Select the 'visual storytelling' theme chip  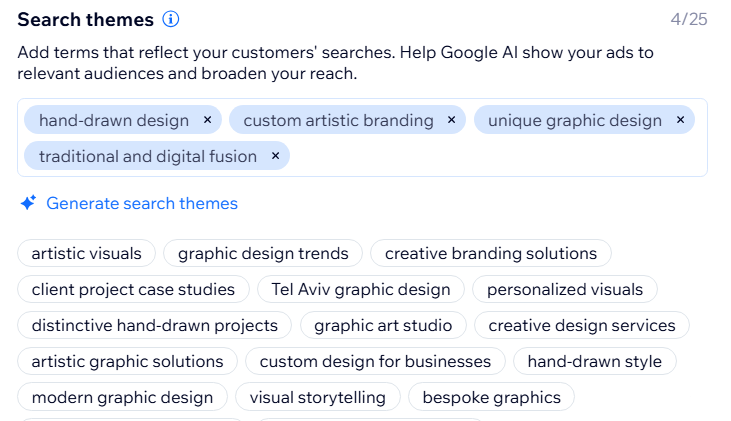click(317, 398)
